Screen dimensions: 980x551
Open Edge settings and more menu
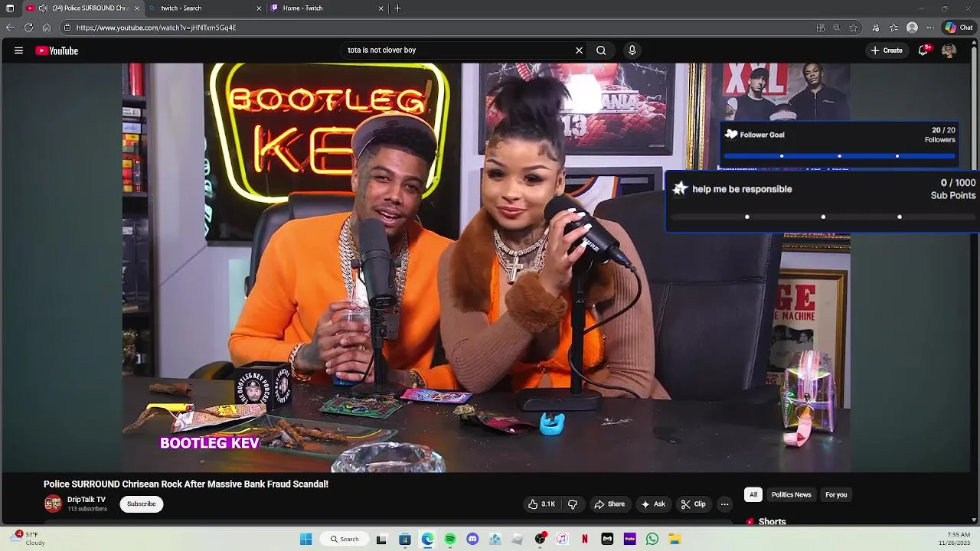point(930,28)
